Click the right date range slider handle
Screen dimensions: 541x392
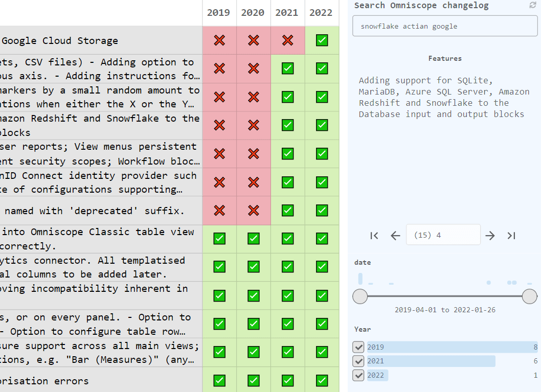(x=530, y=296)
